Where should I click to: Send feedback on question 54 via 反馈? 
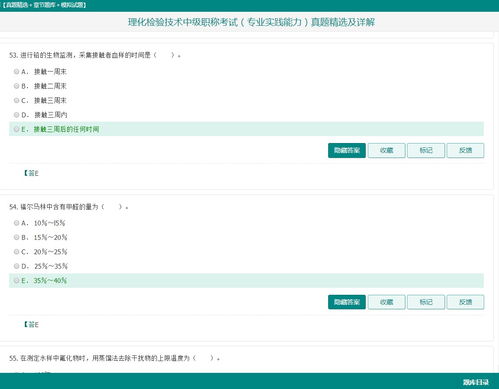(465, 302)
